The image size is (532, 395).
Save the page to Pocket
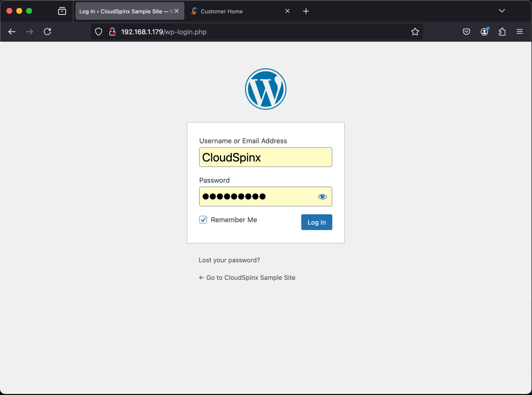click(x=466, y=31)
